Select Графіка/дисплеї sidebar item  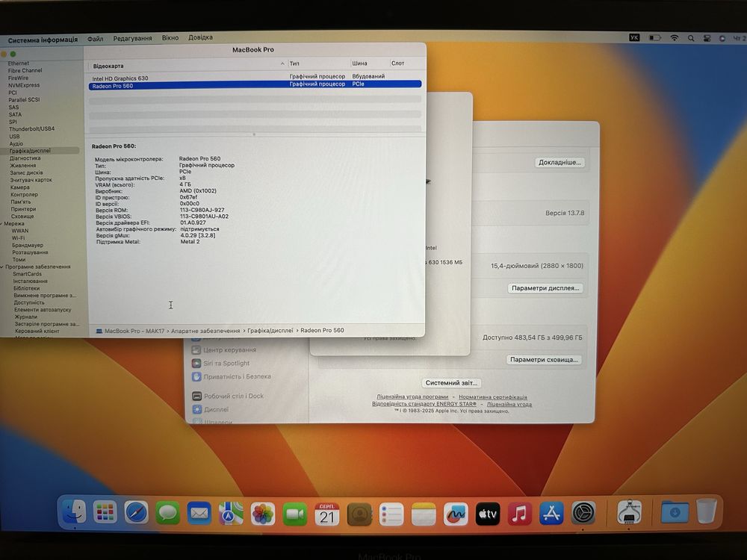tap(30, 151)
